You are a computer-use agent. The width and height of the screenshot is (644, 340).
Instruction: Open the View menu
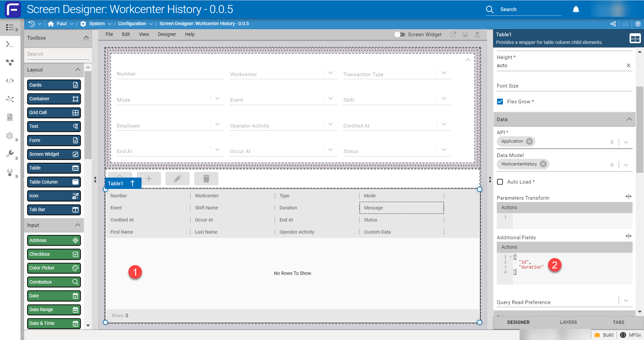coord(144,34)
